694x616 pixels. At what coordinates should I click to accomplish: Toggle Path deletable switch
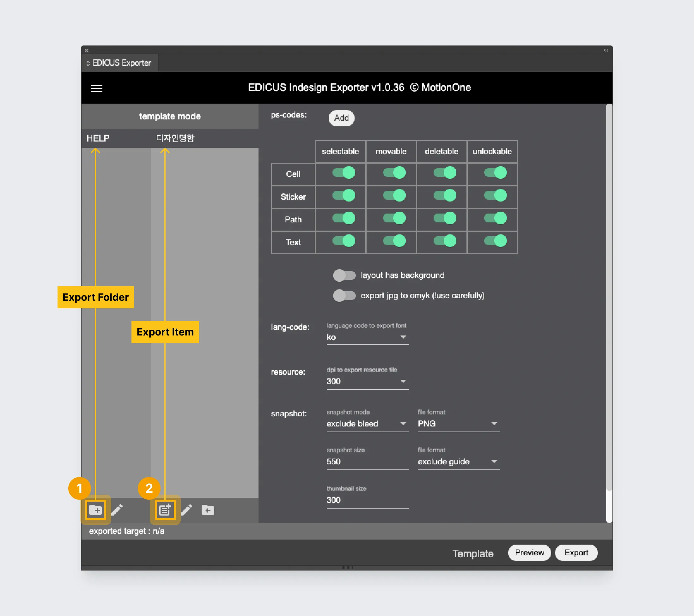tap(445, 218)
